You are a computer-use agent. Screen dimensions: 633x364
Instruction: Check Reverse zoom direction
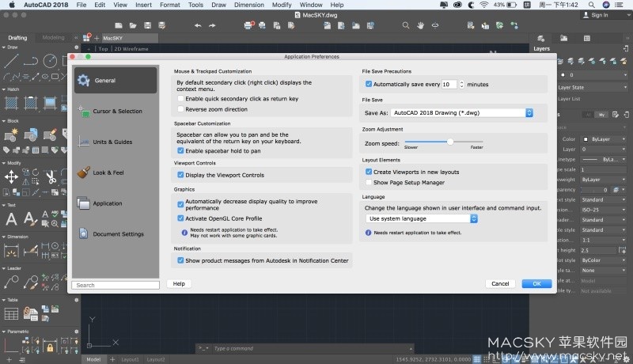180,109
